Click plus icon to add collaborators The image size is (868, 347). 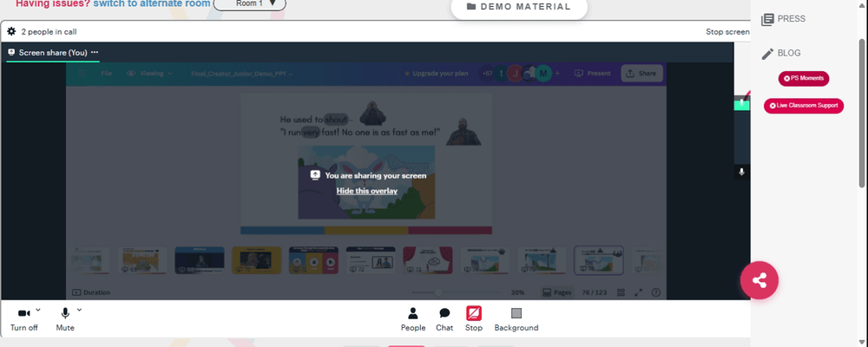click(x=558, y=73)
